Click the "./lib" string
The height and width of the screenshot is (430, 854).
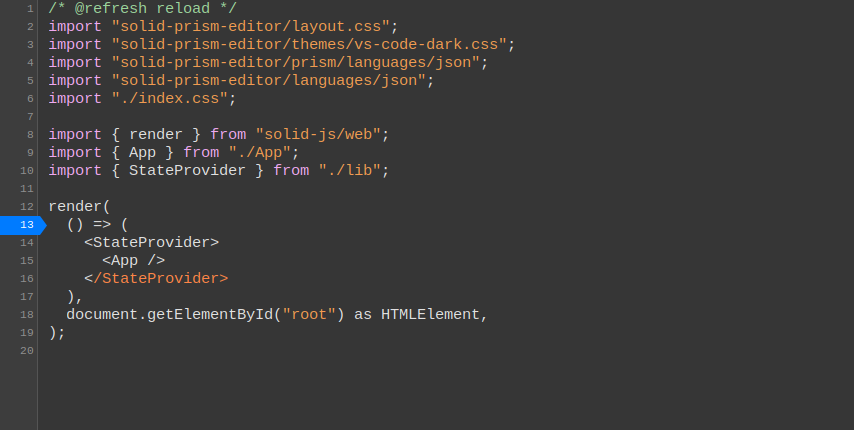click(x=350, y=170)
